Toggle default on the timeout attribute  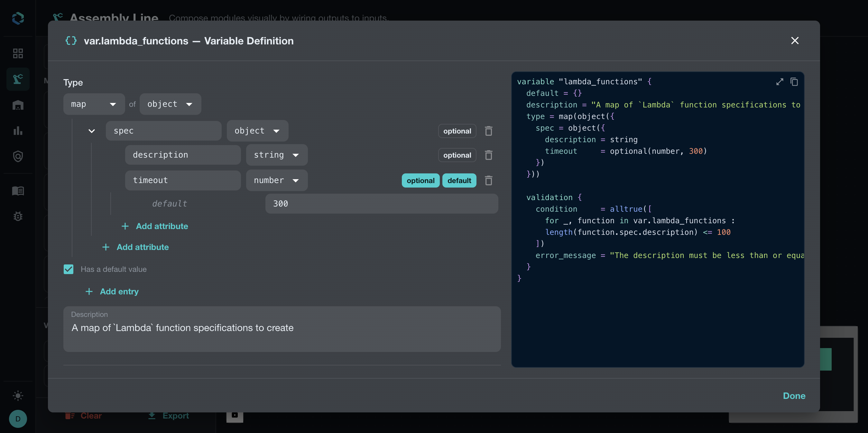[459, 180]
